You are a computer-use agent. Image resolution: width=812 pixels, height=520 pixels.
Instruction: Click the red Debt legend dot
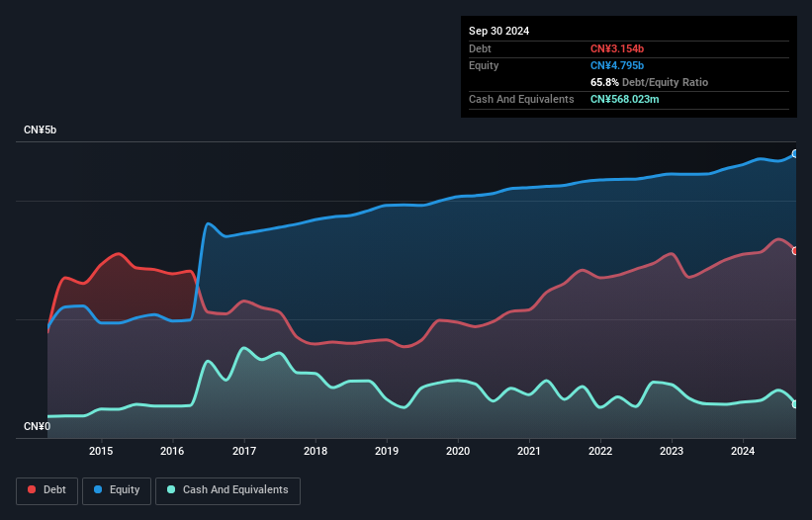(x=32, y=489)
